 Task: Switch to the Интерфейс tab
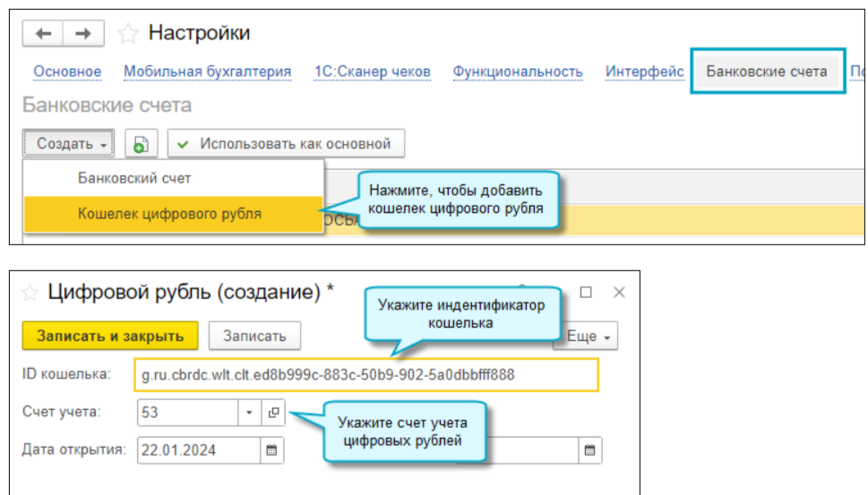click(x=644, y=72)
